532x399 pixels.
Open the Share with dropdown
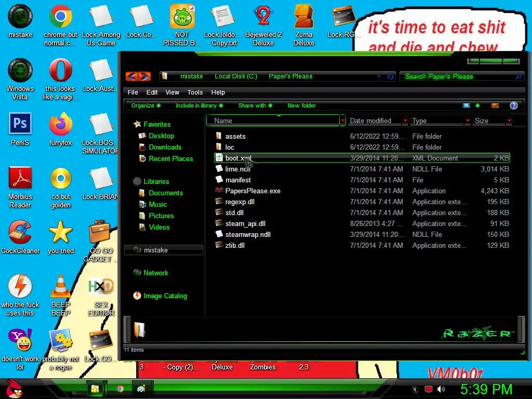[x=255, y=105]
